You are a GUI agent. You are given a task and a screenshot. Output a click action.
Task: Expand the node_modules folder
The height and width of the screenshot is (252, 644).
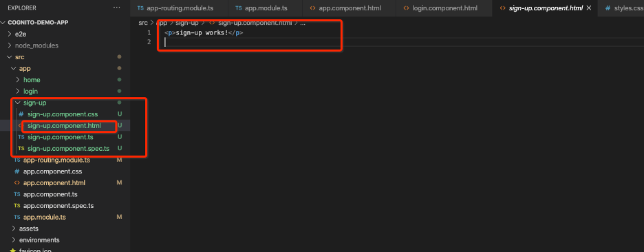coord(10,45)
